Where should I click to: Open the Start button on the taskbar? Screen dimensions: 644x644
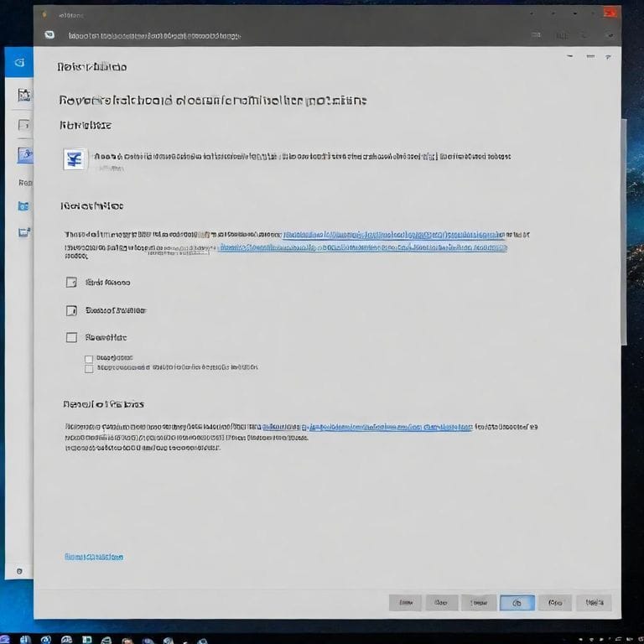click(5, 640)
